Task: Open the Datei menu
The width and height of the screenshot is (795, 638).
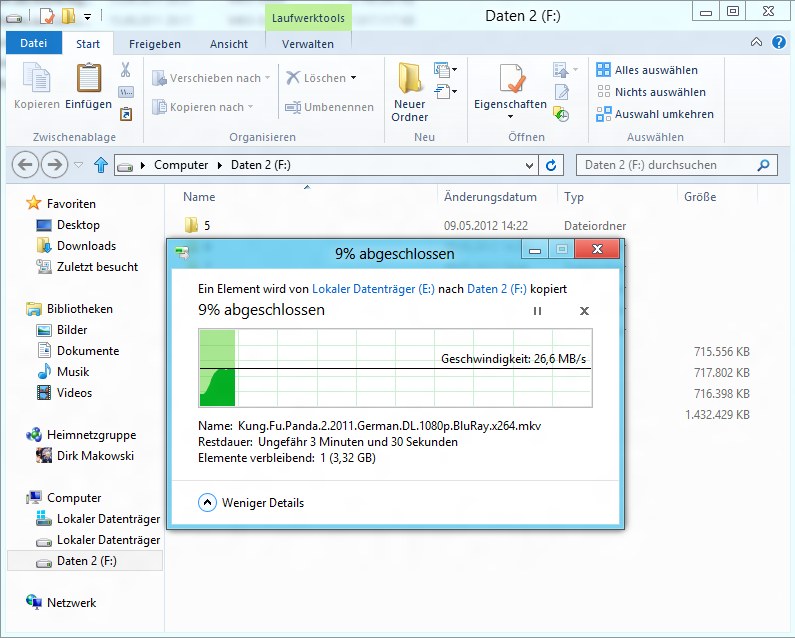Action: (33, 43)
